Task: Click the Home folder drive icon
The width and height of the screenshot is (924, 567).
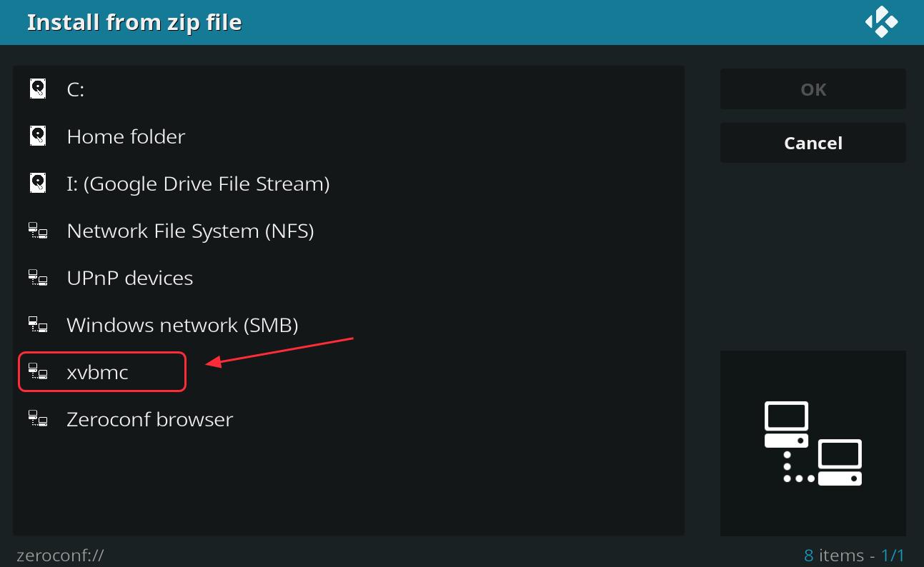Action: (x=38, y=136)
